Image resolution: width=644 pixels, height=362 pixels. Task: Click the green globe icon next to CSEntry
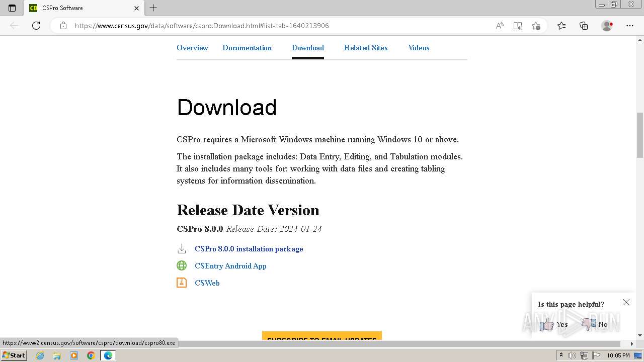coord(182,265)
